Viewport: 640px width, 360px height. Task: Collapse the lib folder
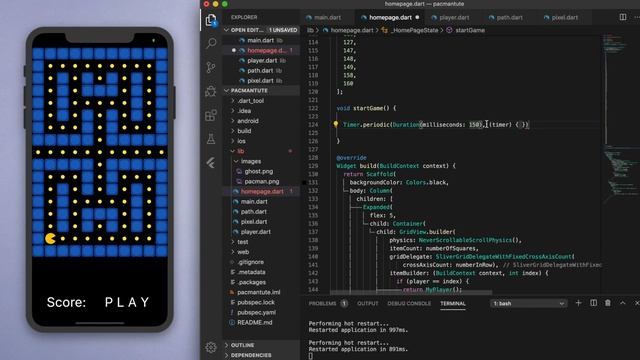click(x=261, y=151)
